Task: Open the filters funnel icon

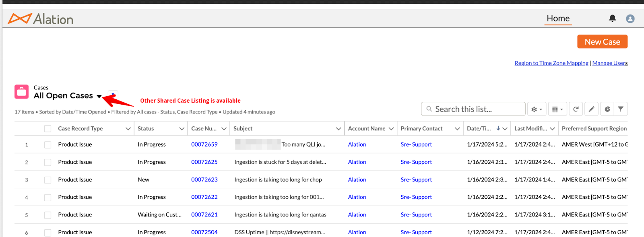Action: pos(621,109)
